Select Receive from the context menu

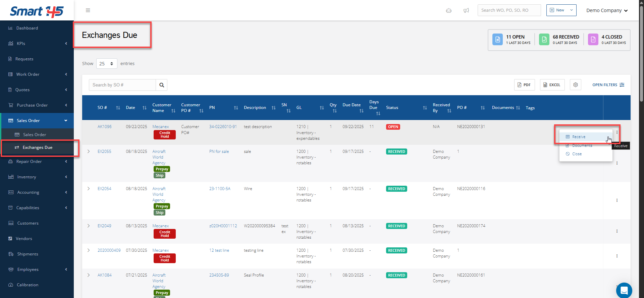click(x=579, y=137)
